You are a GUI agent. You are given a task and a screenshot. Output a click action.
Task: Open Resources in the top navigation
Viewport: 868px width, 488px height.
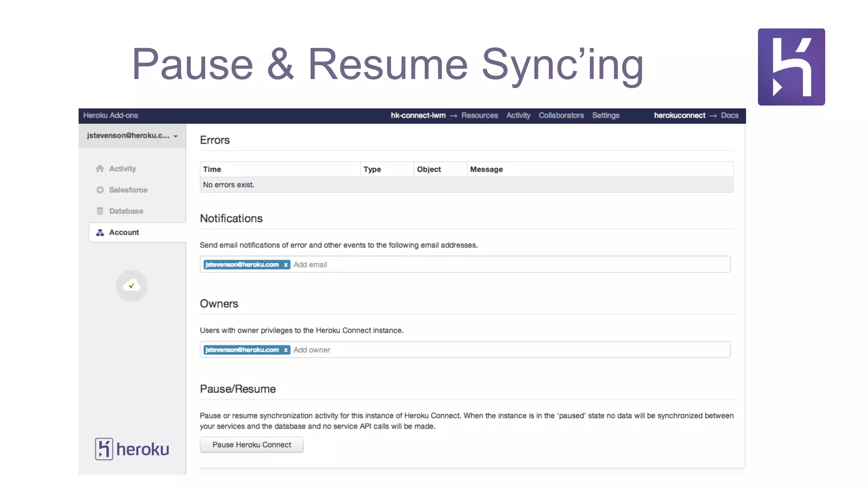[479, 115]
